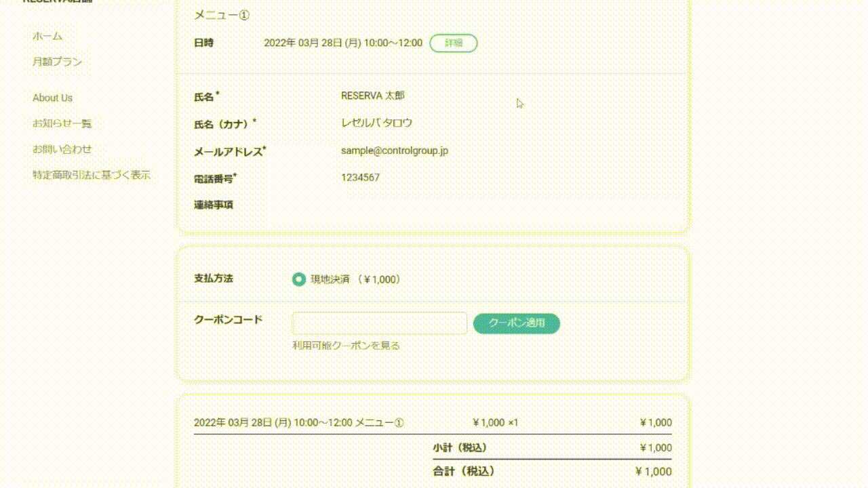Open 月額プラン in the sidebar
This screenshot has height=488, width=868.
point(58,62)
